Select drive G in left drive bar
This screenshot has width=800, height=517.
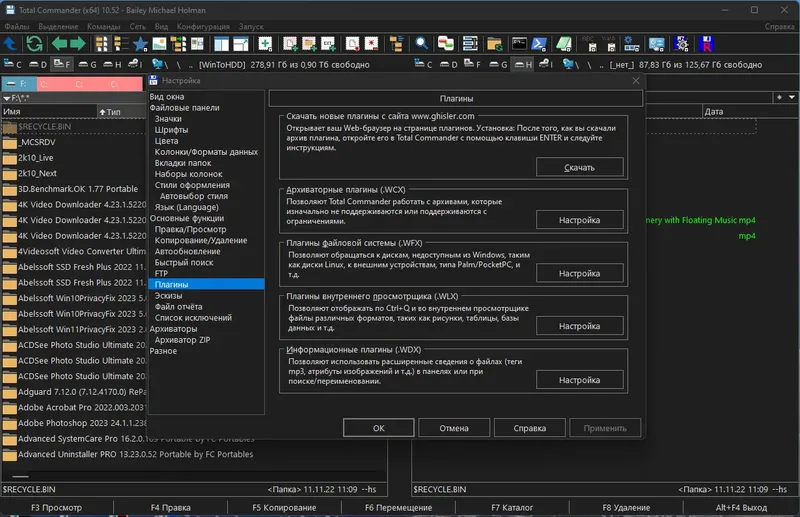point(88,65)
